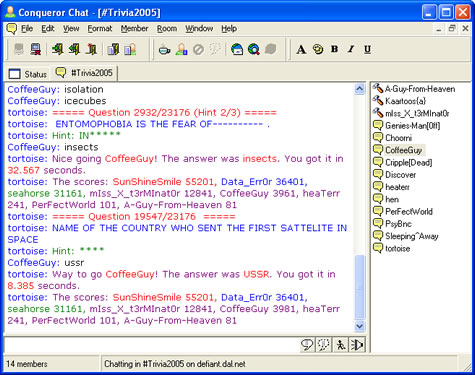Toggle underline text formatting
This screenshot has height=375, width=475.
coord(367,49)
